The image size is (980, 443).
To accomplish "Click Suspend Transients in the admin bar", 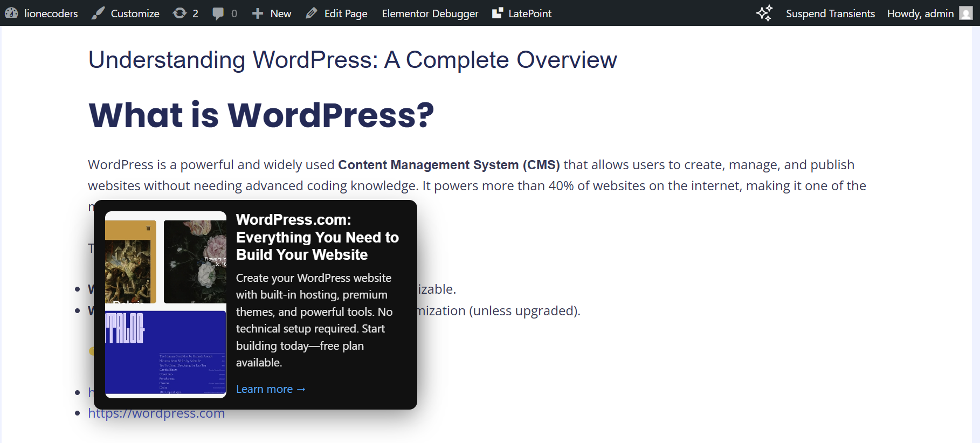I will pos(830,13).
